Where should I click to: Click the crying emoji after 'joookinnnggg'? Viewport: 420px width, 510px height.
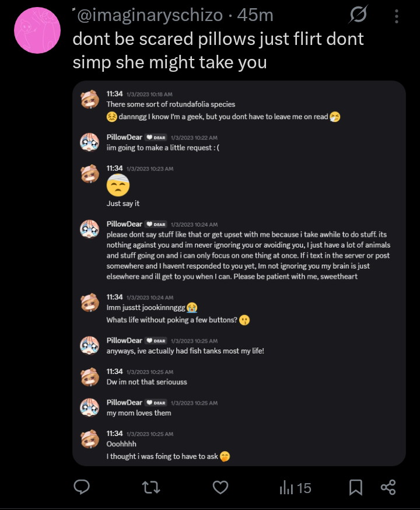[x=192, y=308]
